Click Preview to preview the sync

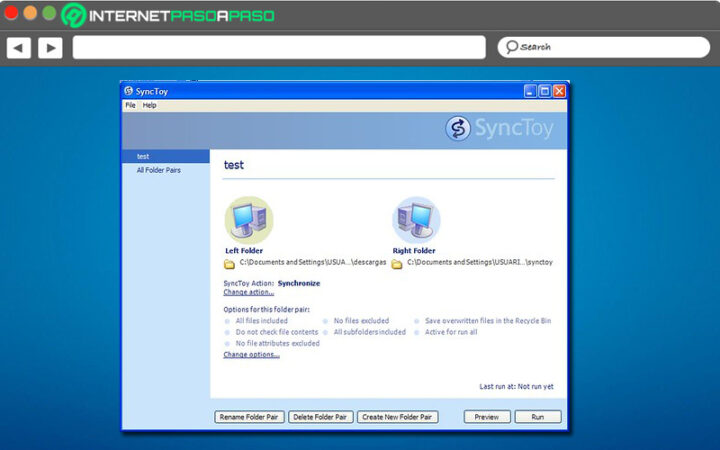(x=486, y=416)
